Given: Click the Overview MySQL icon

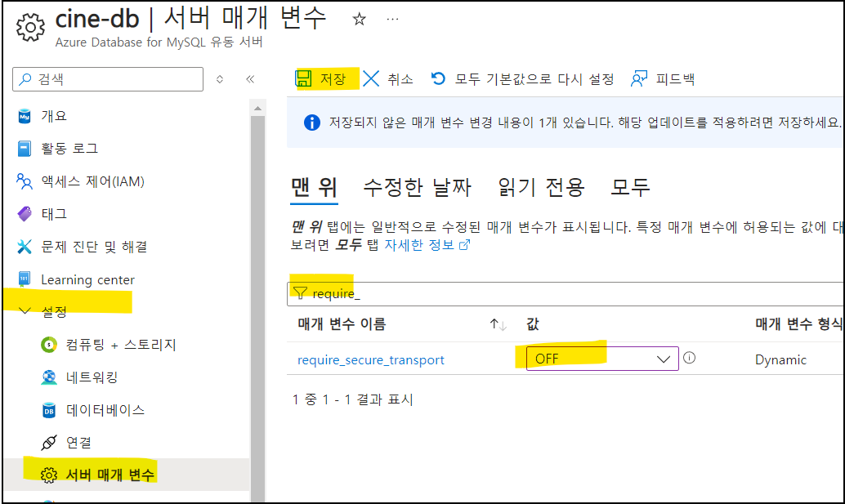Looking at the screenshot, I should (25, 116).
